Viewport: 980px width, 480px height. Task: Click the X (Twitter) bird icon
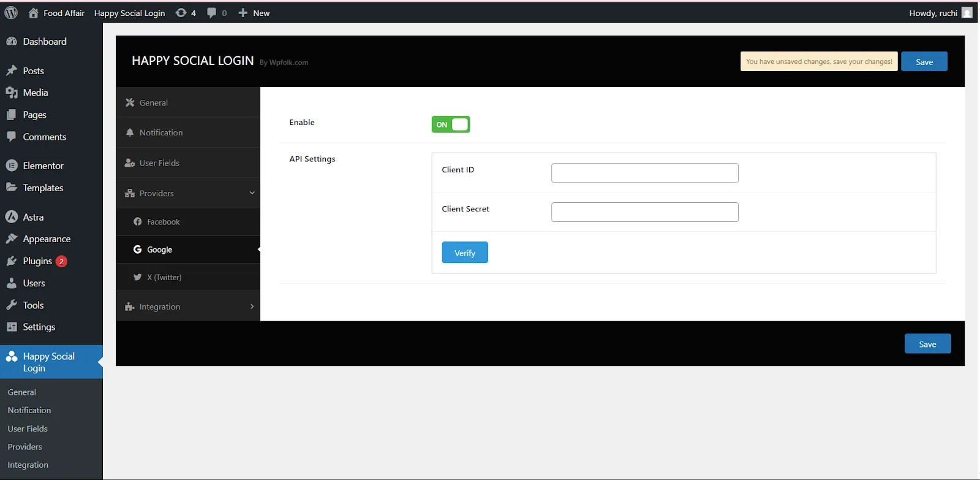tap(138, 277)
